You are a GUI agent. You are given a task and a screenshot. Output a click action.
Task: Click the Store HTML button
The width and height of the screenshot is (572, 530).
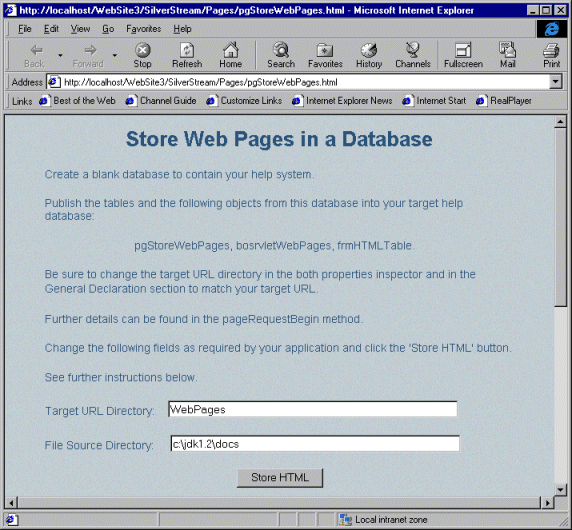click(x=280, y=477)
